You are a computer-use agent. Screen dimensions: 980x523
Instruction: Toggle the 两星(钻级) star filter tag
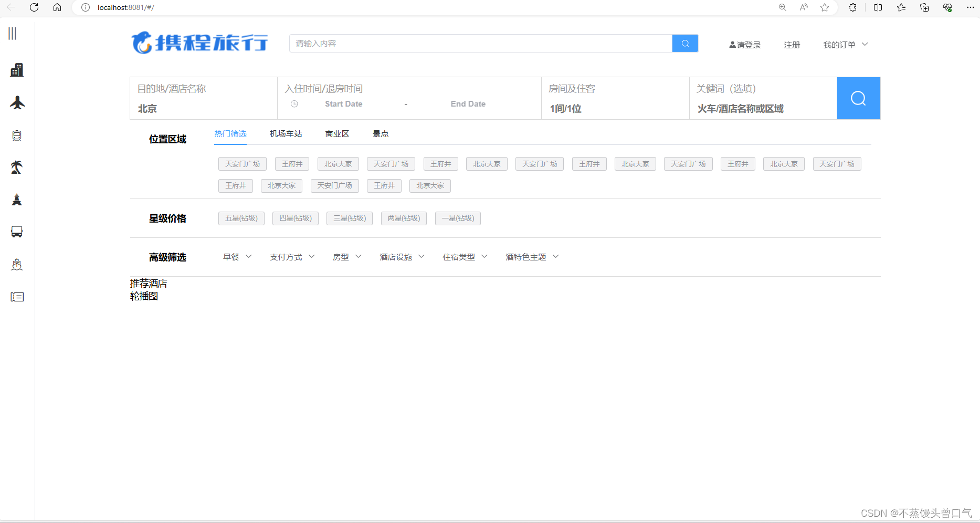pos(404,218)
